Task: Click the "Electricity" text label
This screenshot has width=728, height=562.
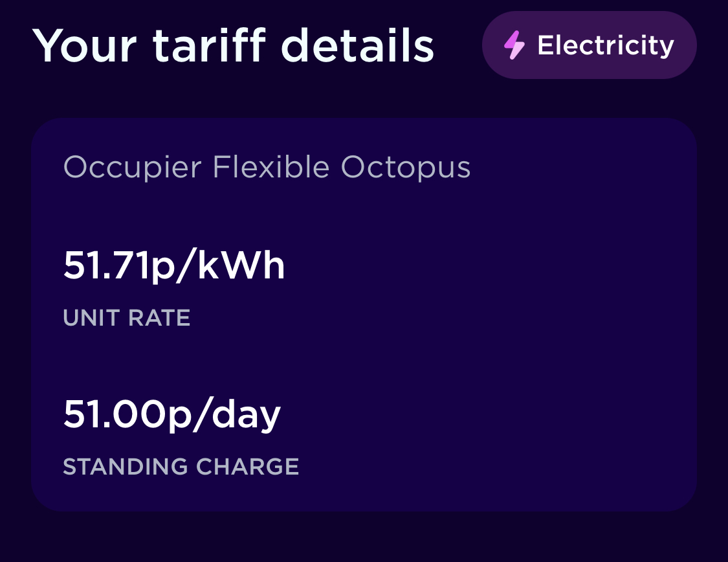Action: click(x=606, y=45)
